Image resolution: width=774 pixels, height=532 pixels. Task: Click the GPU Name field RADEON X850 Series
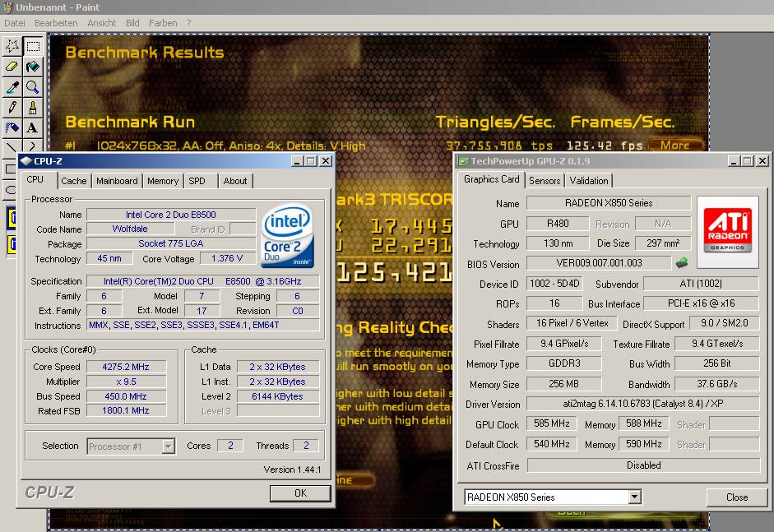point(609,203)
